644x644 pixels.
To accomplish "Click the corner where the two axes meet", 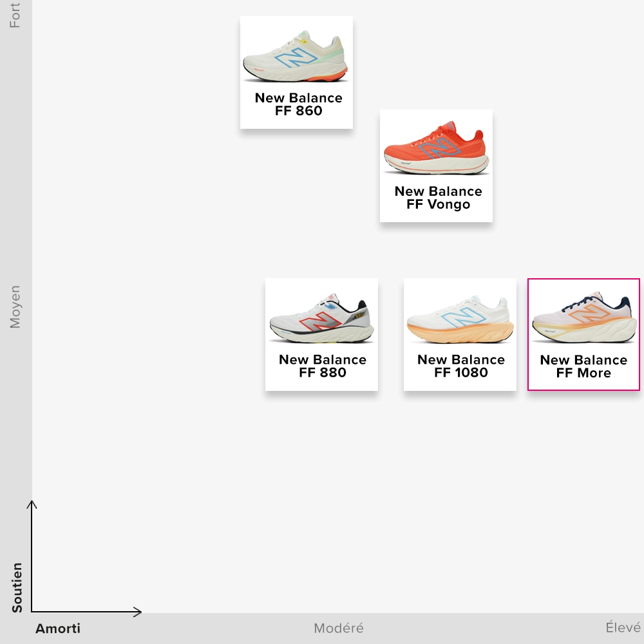I will 32,612.
